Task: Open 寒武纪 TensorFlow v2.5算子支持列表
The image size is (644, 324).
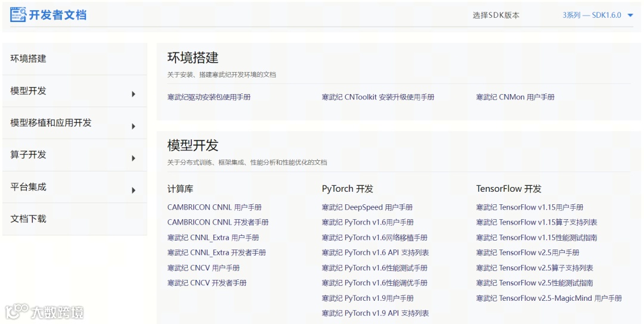Action: point(534,268)
